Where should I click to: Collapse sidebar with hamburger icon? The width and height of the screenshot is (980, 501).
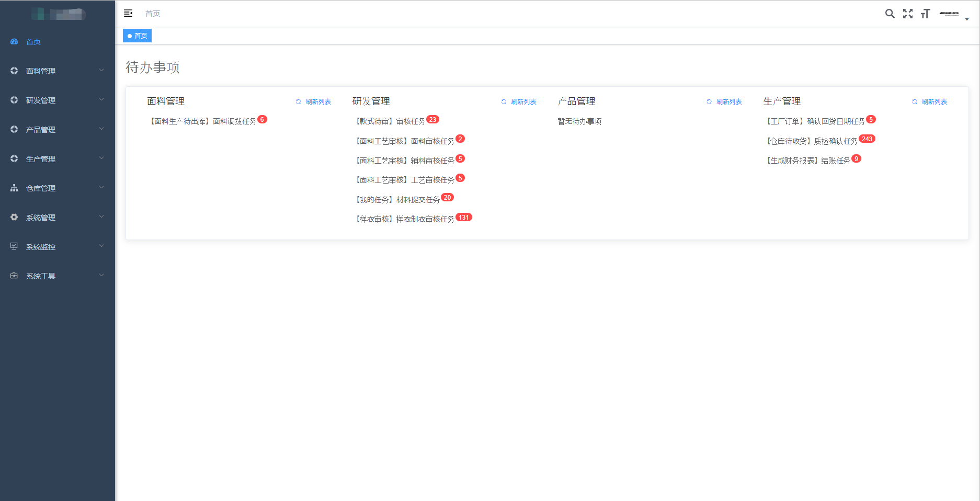coord(128,14)
